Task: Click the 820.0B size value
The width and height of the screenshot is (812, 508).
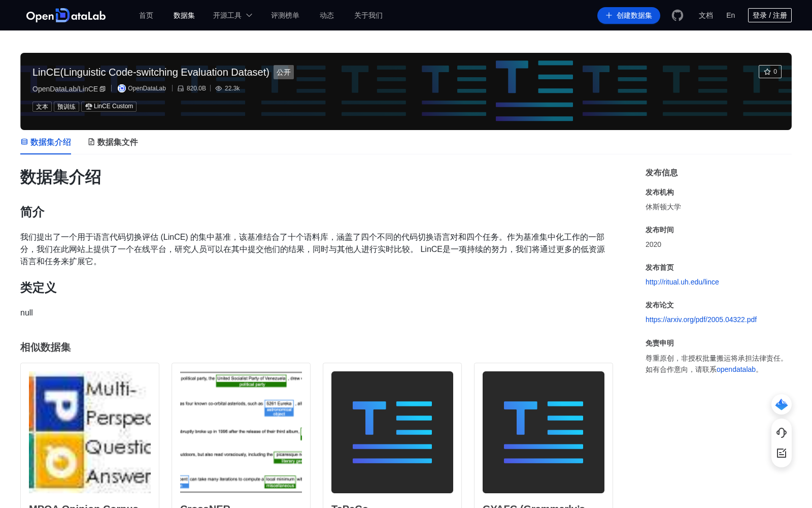Action: 196,88
